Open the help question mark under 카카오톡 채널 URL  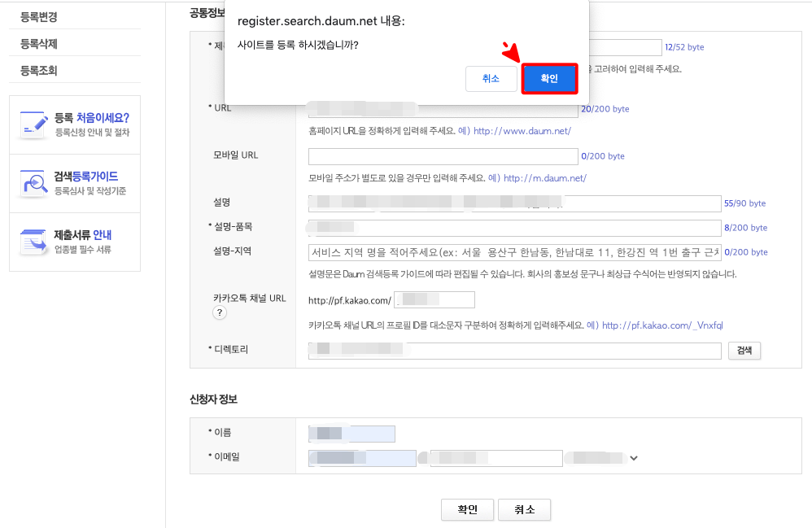(x=219, y=312)
